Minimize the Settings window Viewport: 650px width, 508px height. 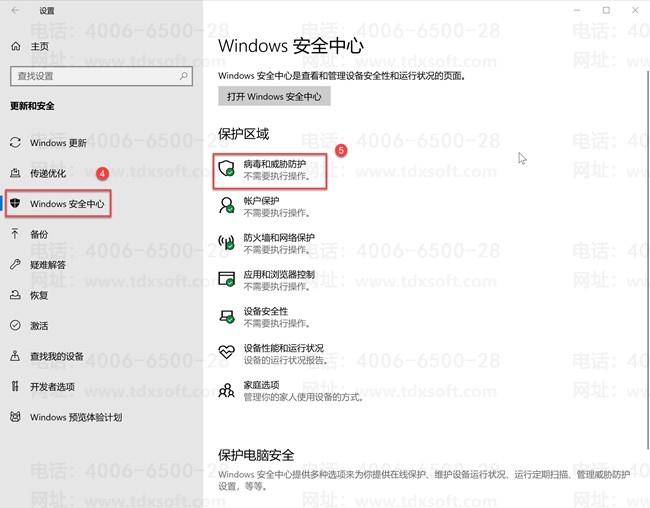[x=577, y=10]
